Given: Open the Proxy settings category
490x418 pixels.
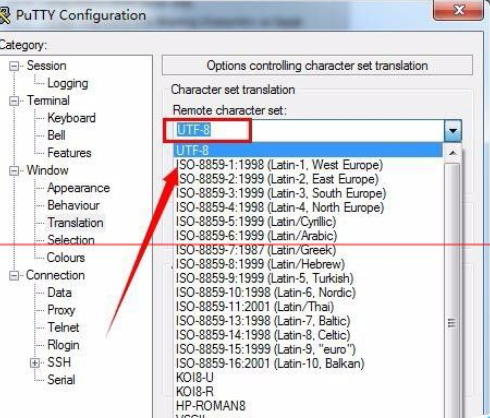Looking at the screenshot, I should click(61, 310).
